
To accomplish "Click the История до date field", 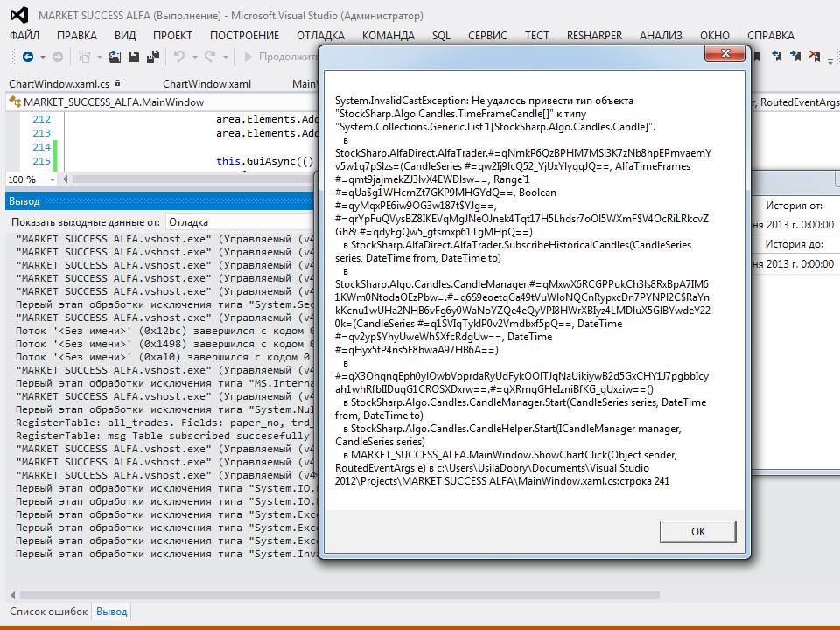I will point(794,263).
